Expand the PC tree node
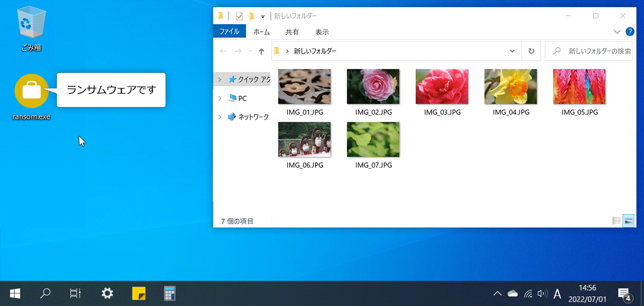 coord(219,98)
